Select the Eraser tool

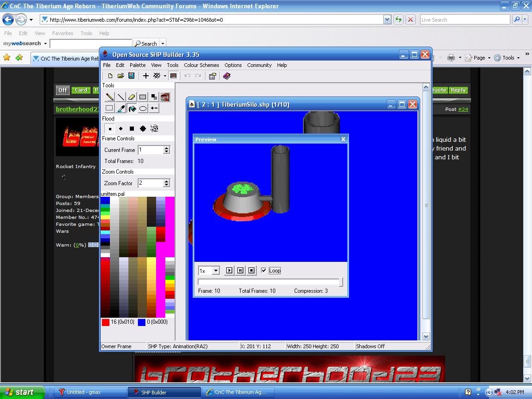point(132,97)
